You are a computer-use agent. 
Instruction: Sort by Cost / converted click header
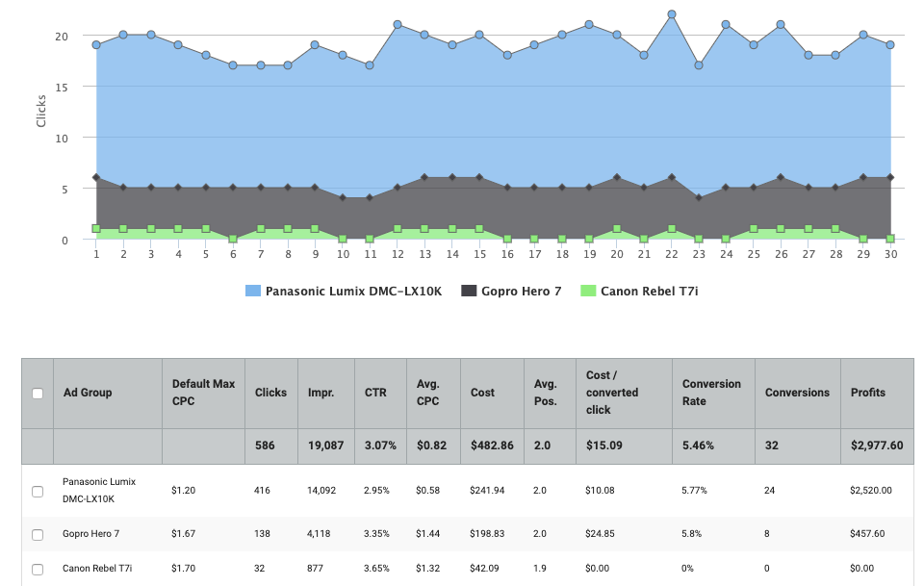pyautogui.click(x=612, y=393)
